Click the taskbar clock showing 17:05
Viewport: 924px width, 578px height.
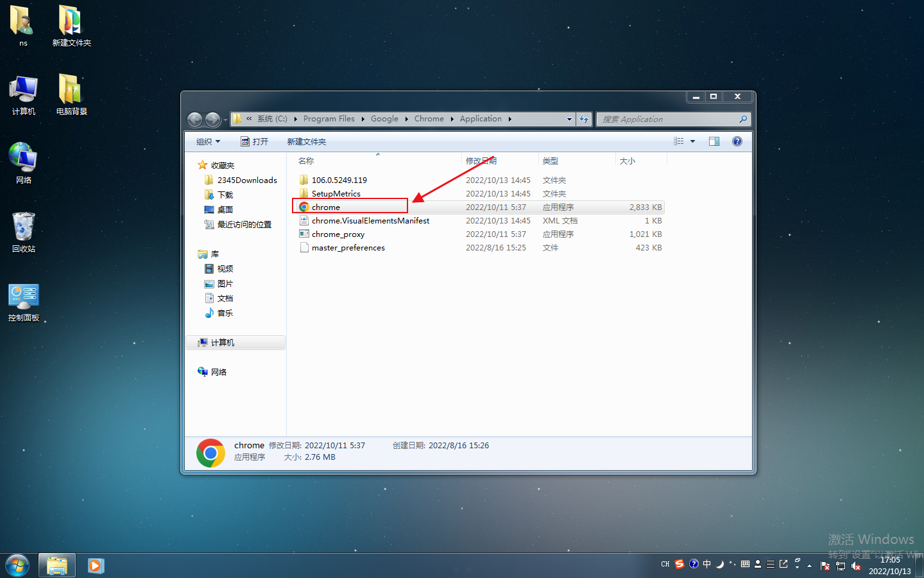click(890, 565)
